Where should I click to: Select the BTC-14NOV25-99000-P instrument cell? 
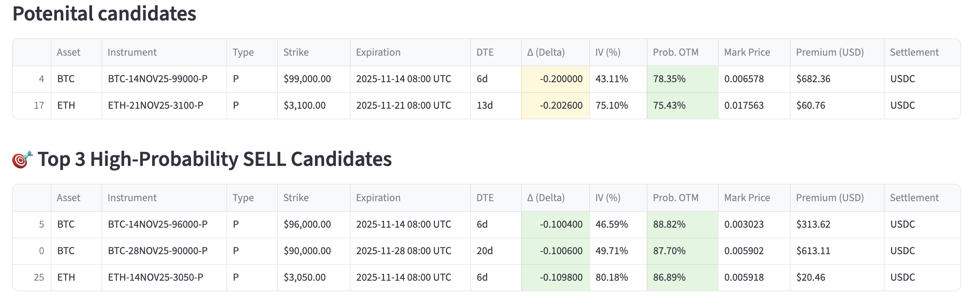coord(158,79)
